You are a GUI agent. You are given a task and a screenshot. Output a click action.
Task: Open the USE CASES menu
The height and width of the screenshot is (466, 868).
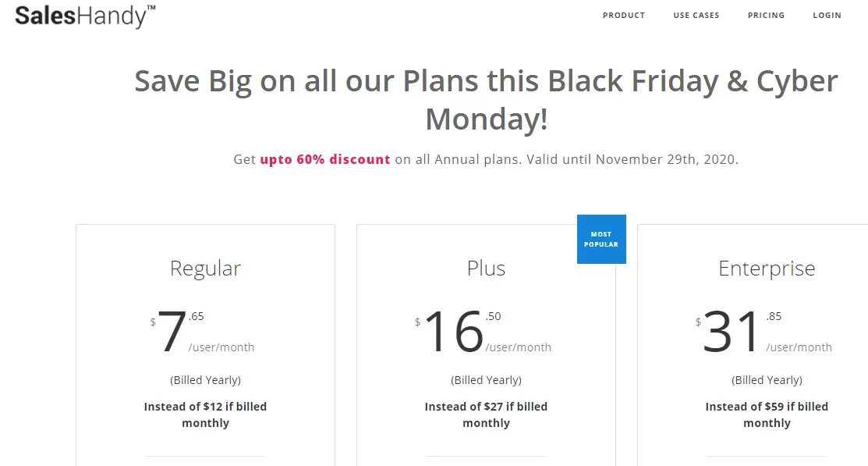[696, 15]
